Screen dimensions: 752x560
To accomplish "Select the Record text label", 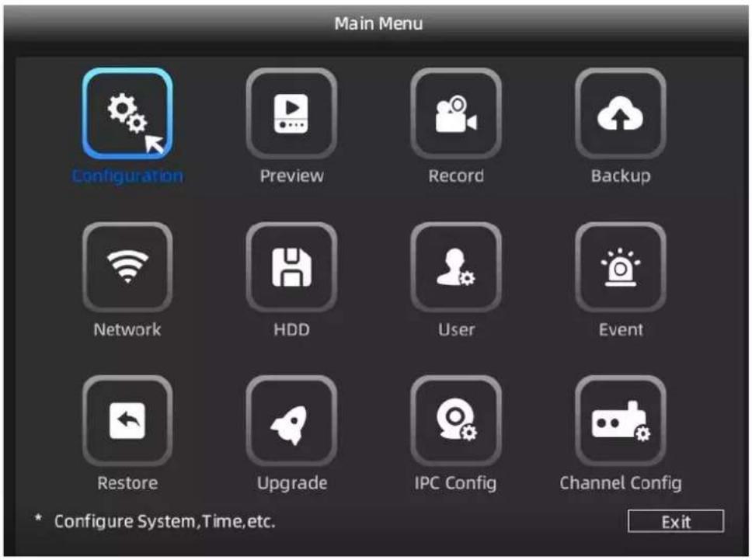I will 456,176.
